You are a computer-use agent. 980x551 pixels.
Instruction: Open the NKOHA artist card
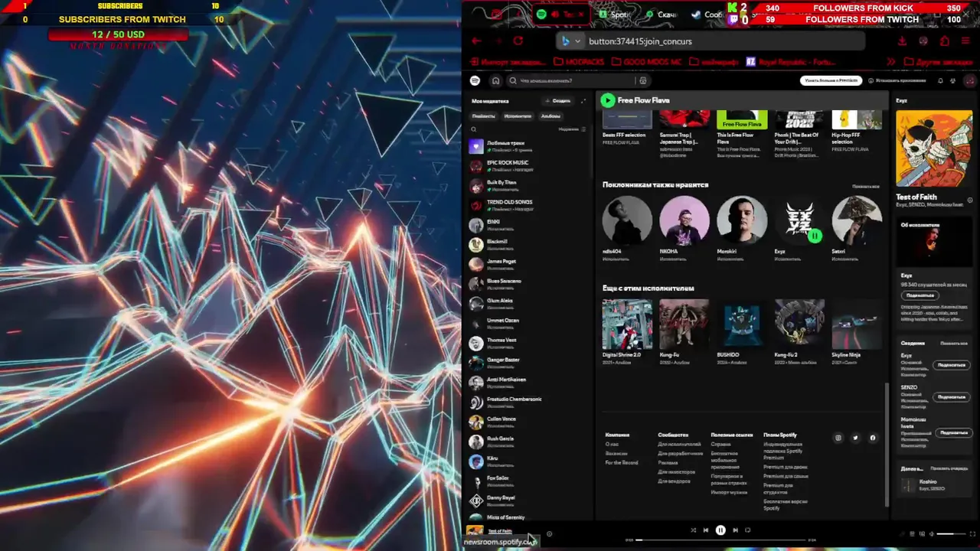point(684,229)
